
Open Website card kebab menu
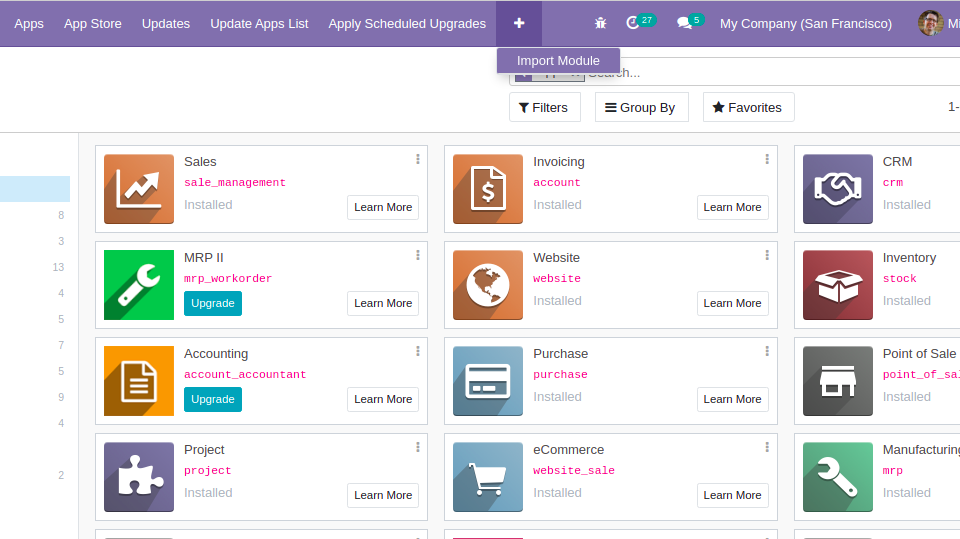click(767, 255)
